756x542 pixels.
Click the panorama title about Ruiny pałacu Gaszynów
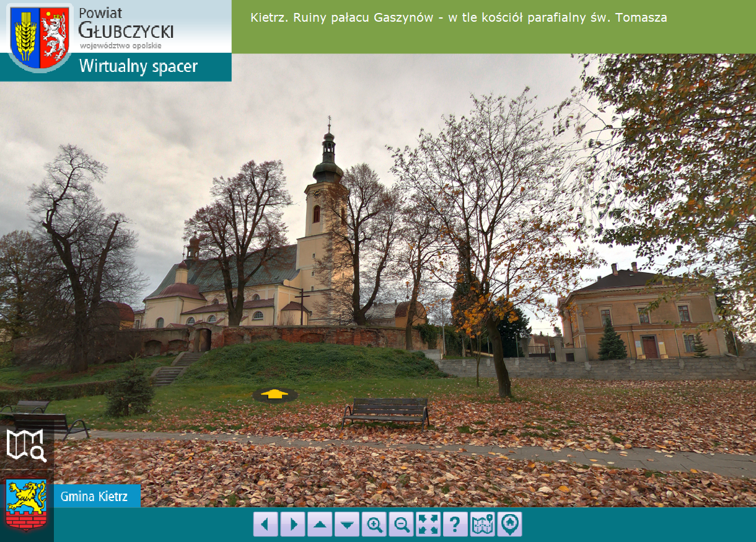(459, 18)
